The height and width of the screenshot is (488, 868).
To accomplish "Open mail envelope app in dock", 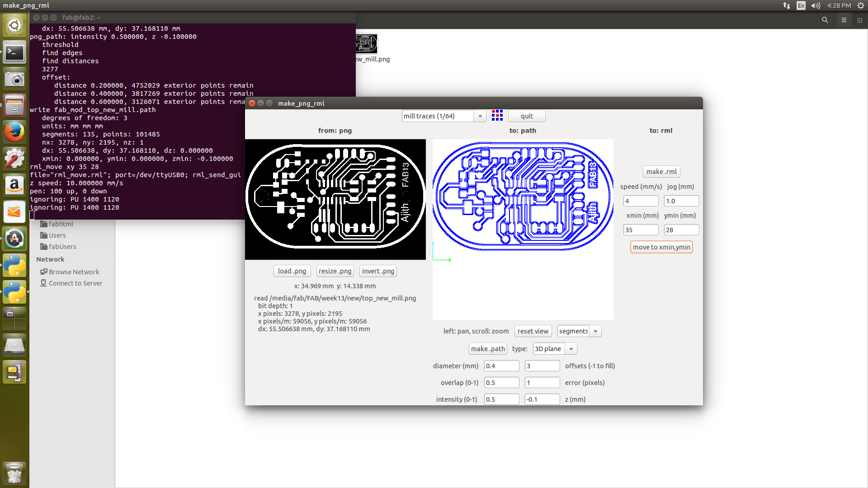I will click(x=14, y=212).
